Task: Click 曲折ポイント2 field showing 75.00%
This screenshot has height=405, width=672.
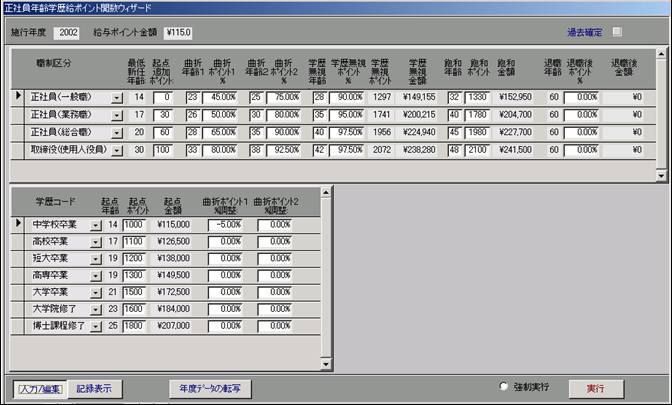Action: 283,98
